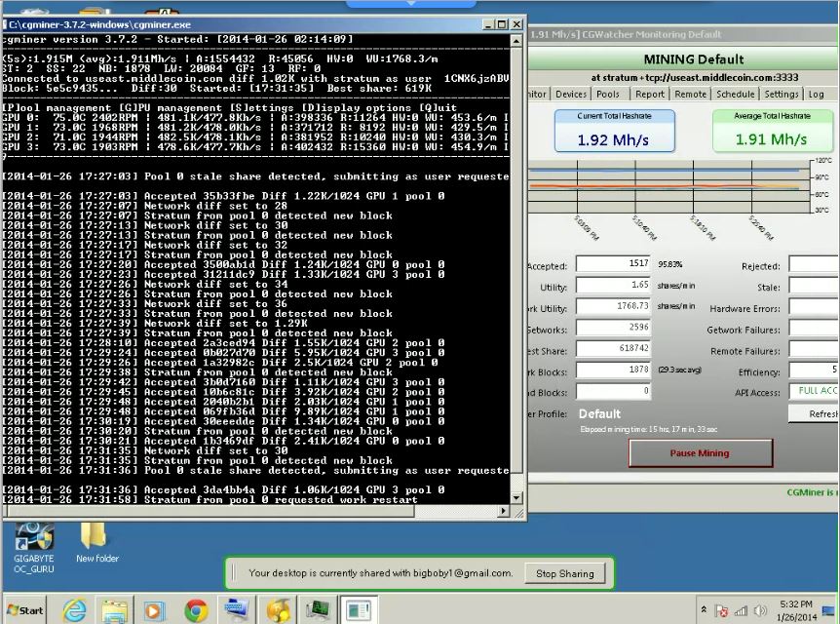Click the Accepted value field 1517
The image size is (840, 624).
pyautogui.click(x=613, y=263)
